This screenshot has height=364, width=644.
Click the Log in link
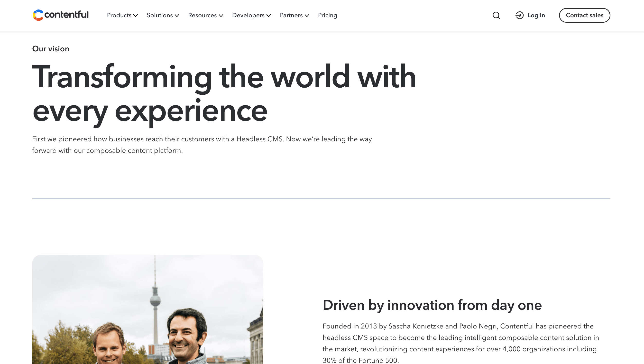[x=536, y=15]
